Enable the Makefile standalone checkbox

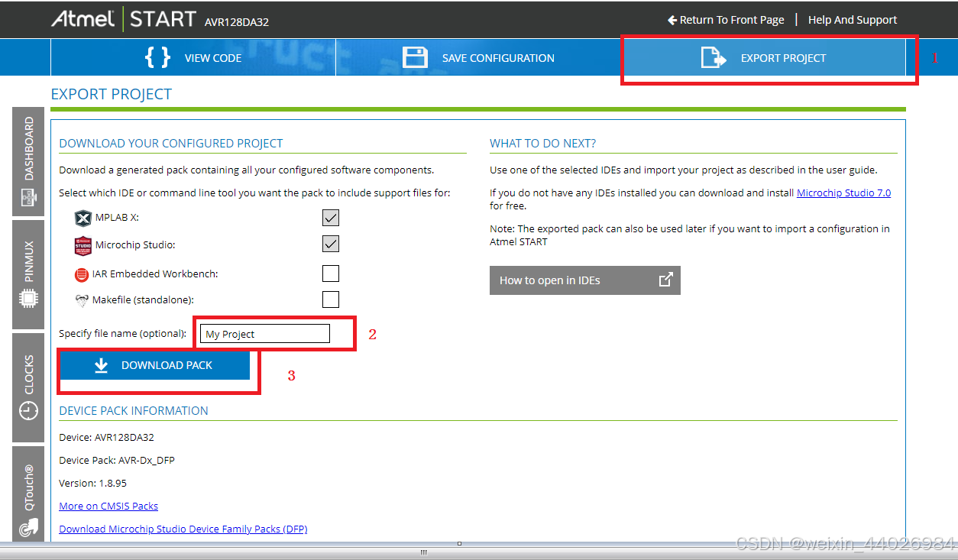tap(330, 299)
